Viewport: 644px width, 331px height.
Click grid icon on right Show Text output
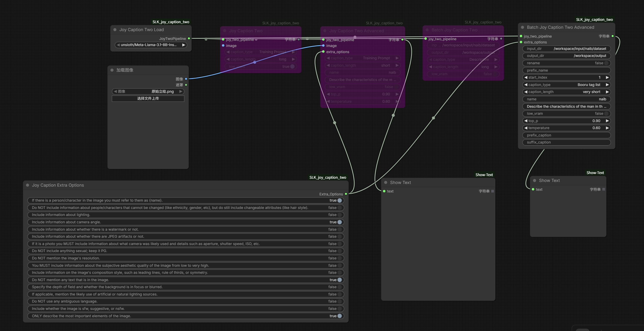pyautogui.click(x=604, y=189)
